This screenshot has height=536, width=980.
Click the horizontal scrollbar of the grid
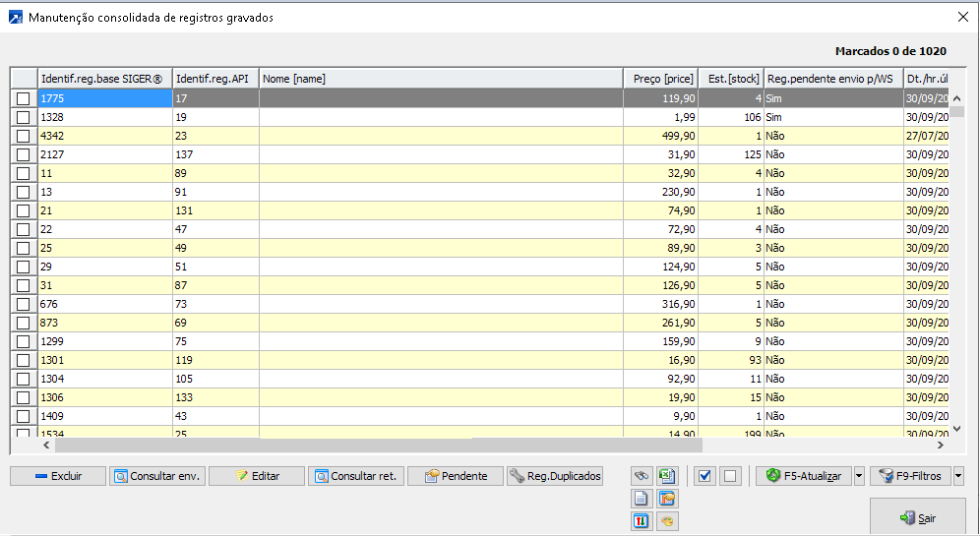344,445
